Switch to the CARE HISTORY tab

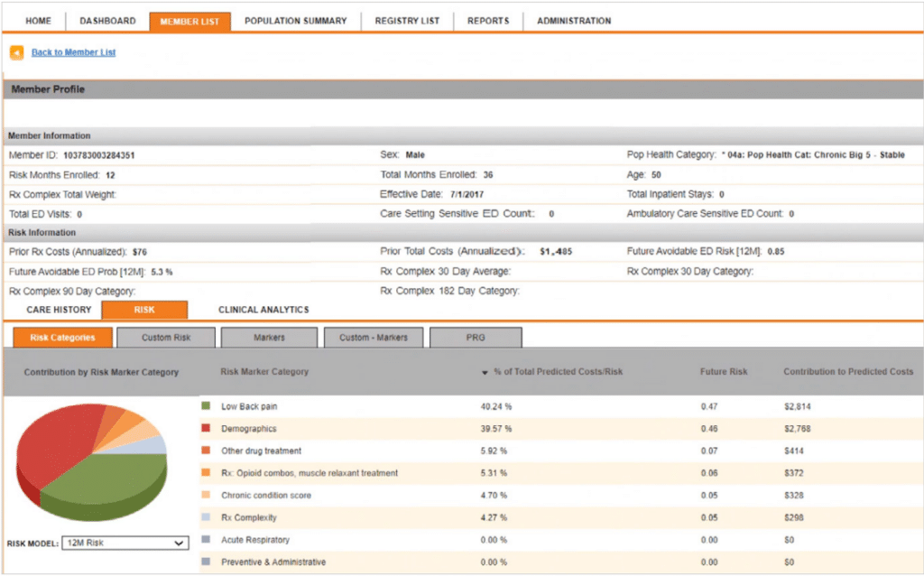pos(59,310)
